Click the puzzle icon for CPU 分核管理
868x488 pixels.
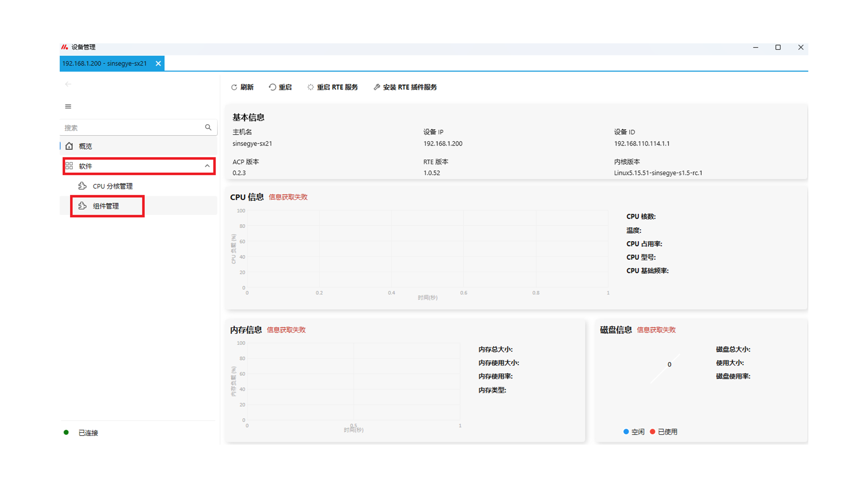click(82, 186)
